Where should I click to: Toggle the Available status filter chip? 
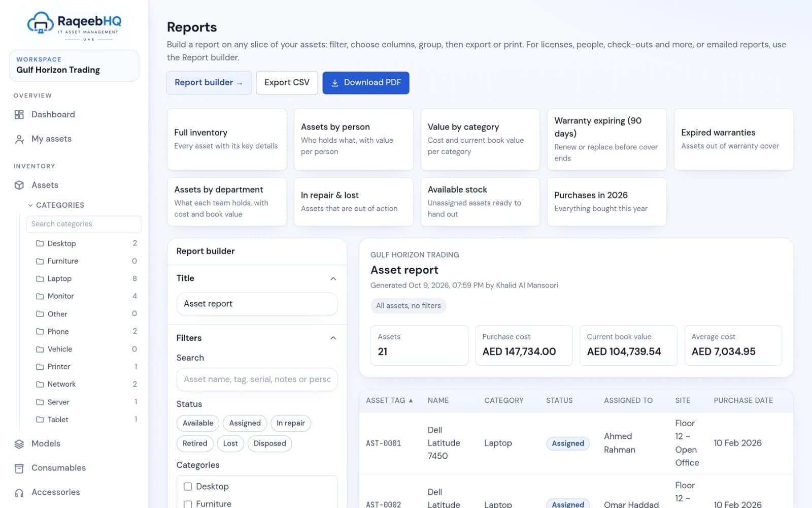pyautogui.click(x=198, y=423)
